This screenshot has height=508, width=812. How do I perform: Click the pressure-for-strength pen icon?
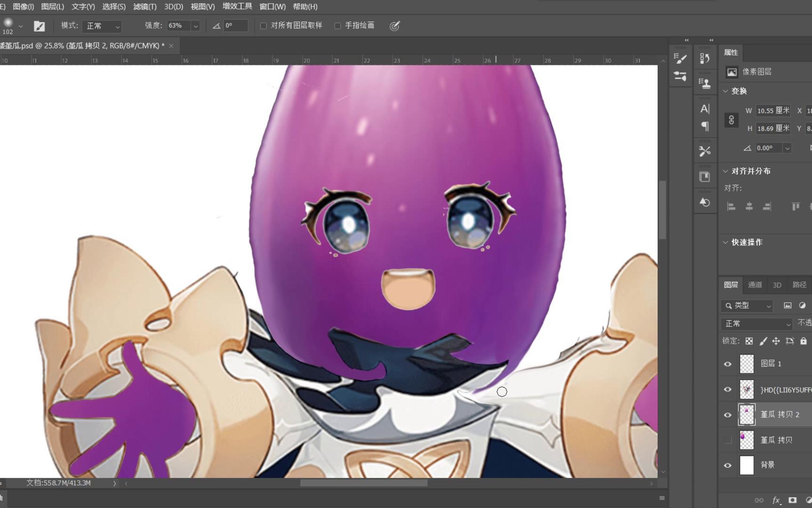point(394,26)
